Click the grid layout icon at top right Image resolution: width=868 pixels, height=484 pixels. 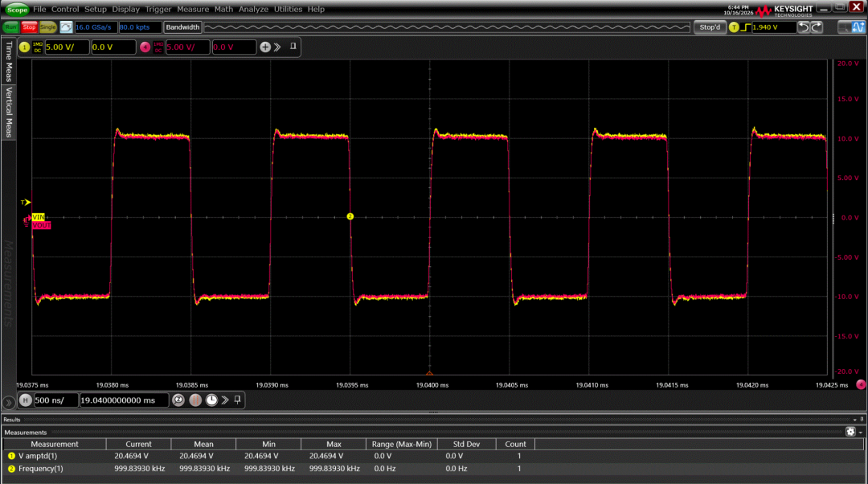(845, 27)
